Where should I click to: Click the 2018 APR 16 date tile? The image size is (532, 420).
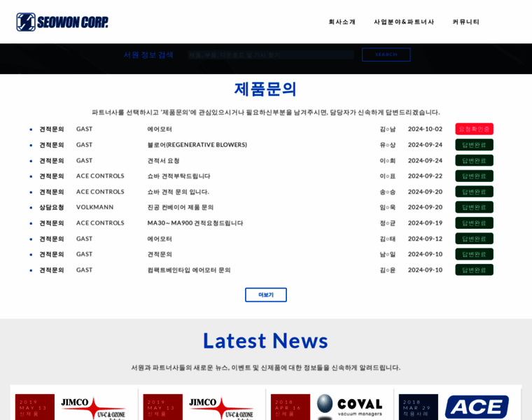pyautogui.click(x=290, y=407)
